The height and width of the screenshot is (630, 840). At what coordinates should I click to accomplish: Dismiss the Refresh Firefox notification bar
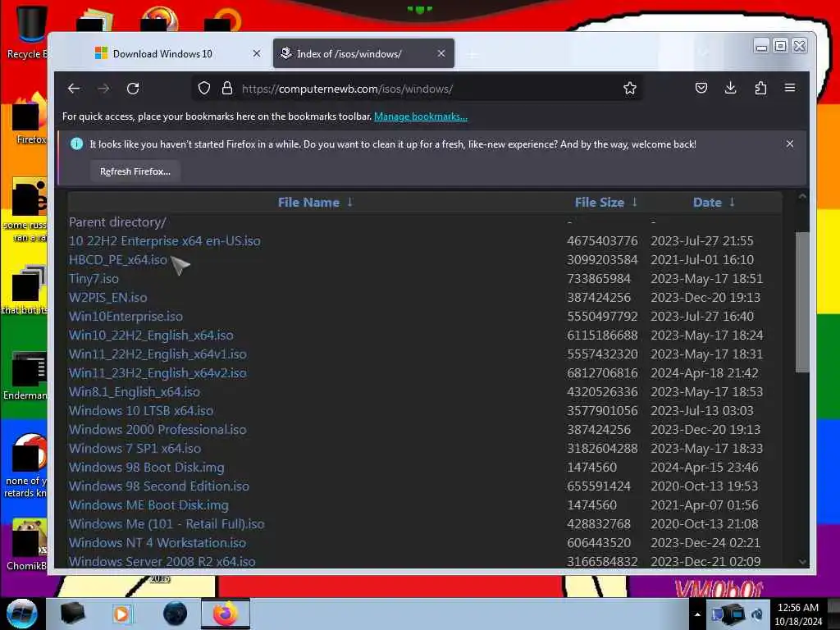pos(790,144)
